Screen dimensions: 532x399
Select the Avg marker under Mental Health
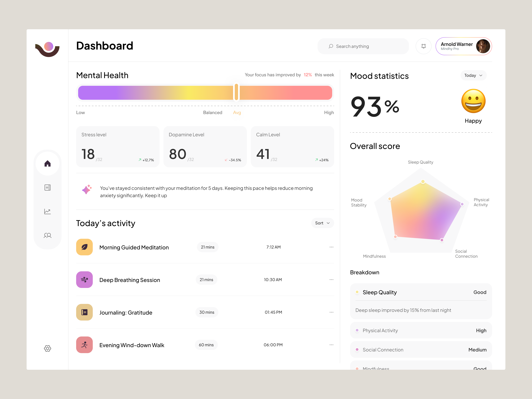tap(237, 112)
